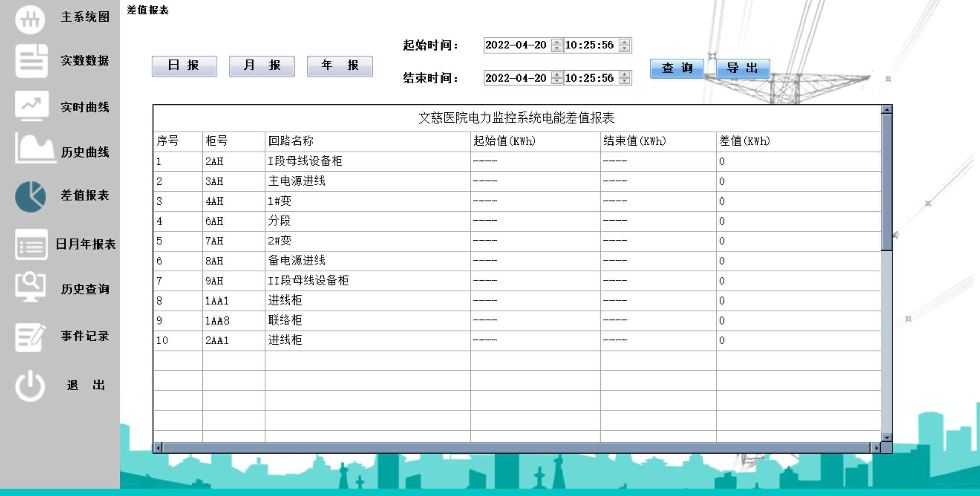Click the 退出 exit power icon
The width and height of the screenshot is (980, 496).
click(31, 385)
